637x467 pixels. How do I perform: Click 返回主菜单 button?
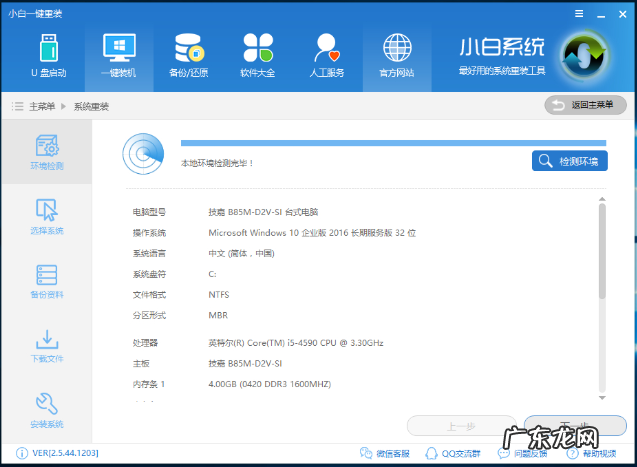pos(585,105)
